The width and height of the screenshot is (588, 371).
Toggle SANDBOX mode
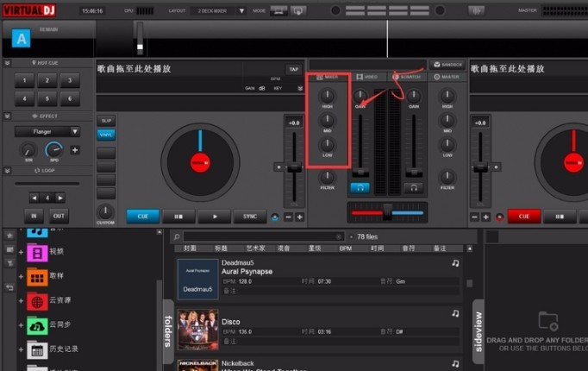click(x=447, y=65)
